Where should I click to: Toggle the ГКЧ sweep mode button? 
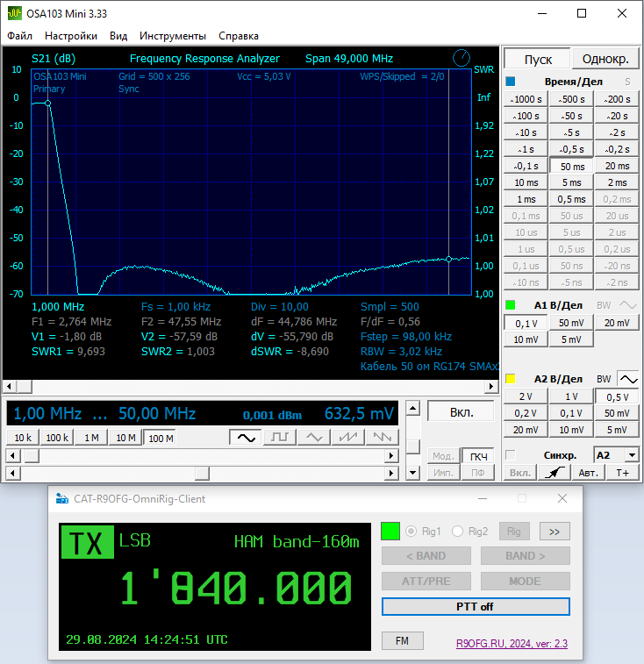(x=478, y=456)
